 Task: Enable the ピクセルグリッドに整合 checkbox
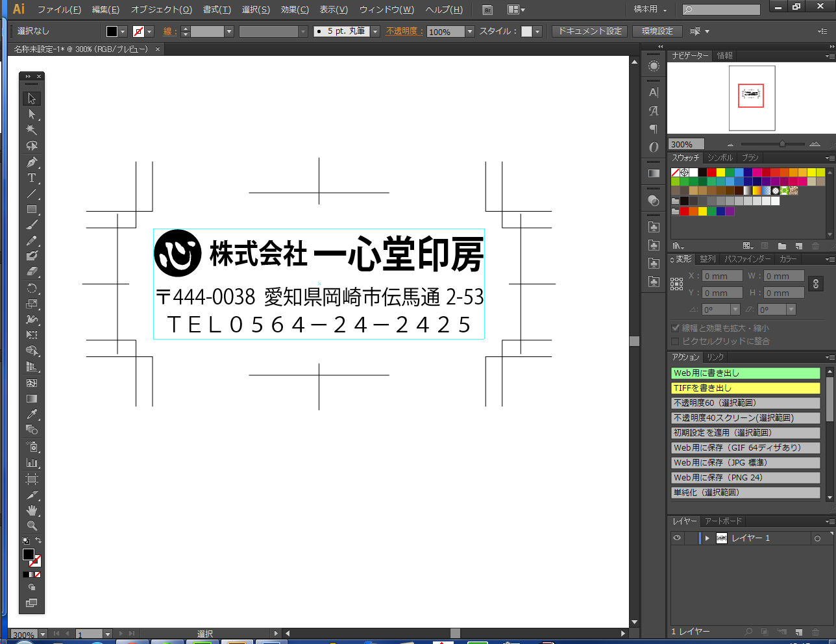[676, 341]
